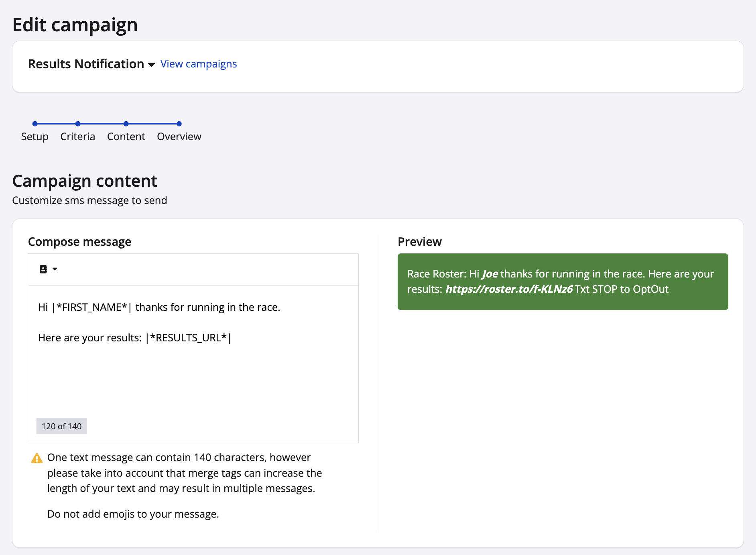756x555 pixels.
Task: Expand the merge tags dropdown arrow
Action: tap(55, 269)
